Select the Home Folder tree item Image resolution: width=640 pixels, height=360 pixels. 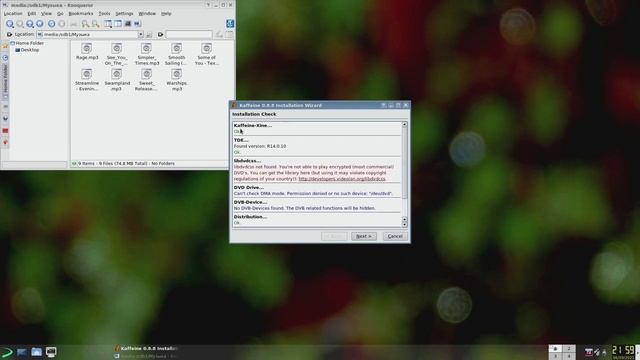coord(27,43)
